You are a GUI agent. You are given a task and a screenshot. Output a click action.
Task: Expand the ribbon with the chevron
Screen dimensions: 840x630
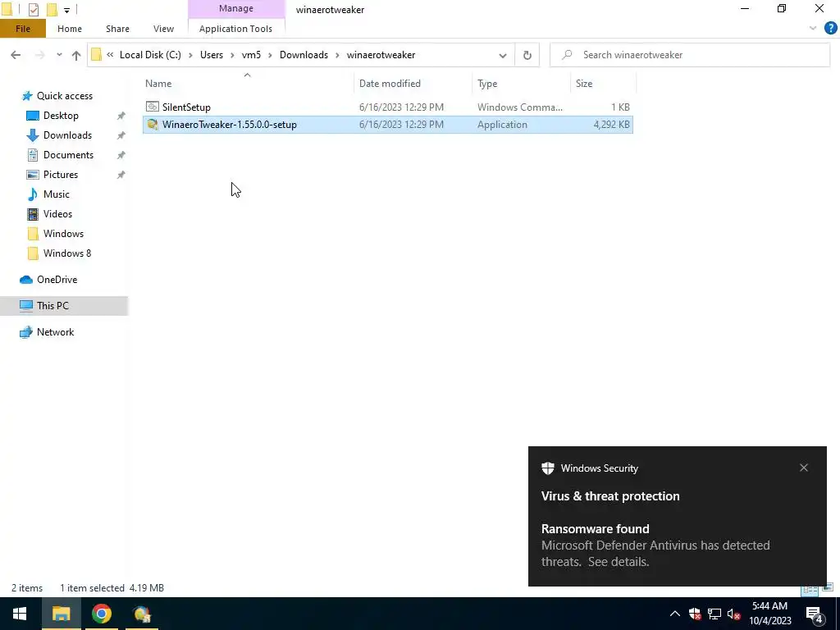point(813,28)
